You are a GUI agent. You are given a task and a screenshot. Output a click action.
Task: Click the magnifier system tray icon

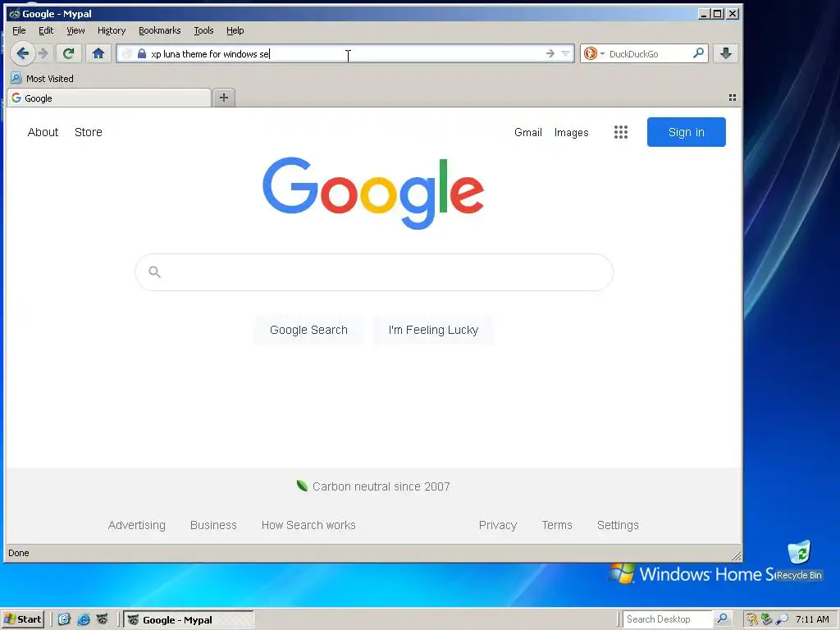(x=782, y=619)
